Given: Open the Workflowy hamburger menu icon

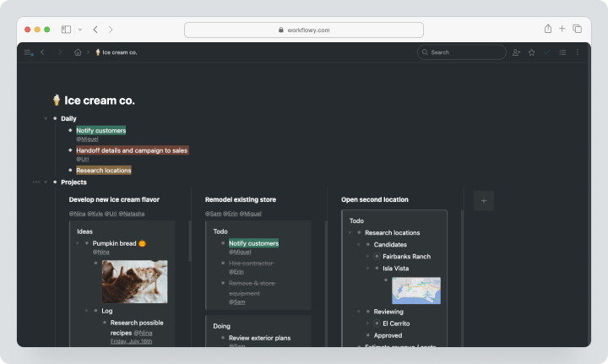Looking at the screenshot, I should coord(28,52).
